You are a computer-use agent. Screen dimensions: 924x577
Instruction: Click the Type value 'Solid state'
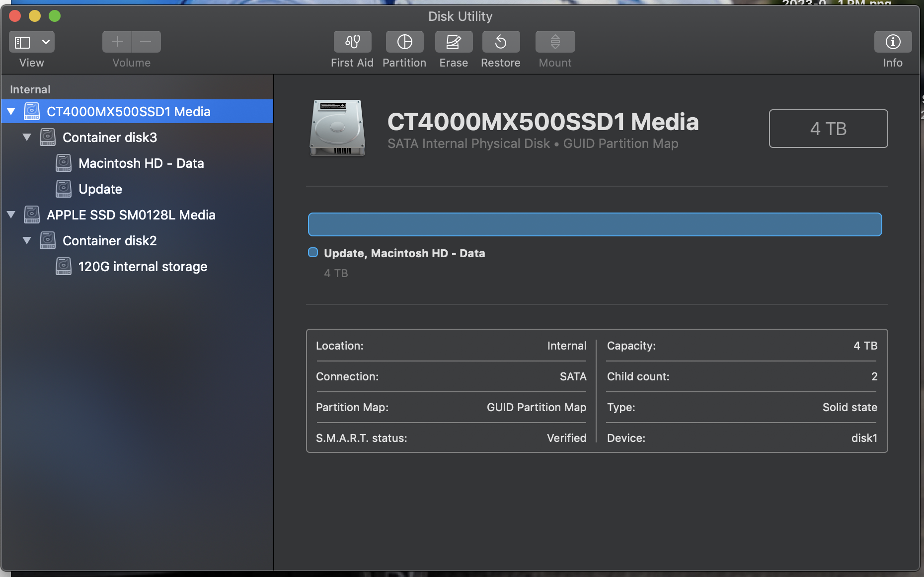[850, 407]
